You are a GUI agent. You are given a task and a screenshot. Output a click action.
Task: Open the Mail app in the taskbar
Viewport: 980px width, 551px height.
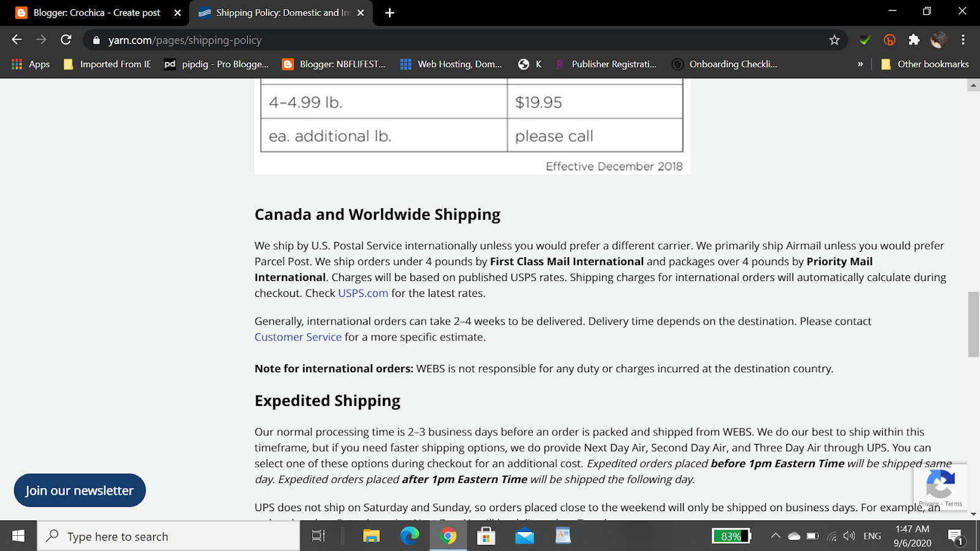(x=524, y=536)
